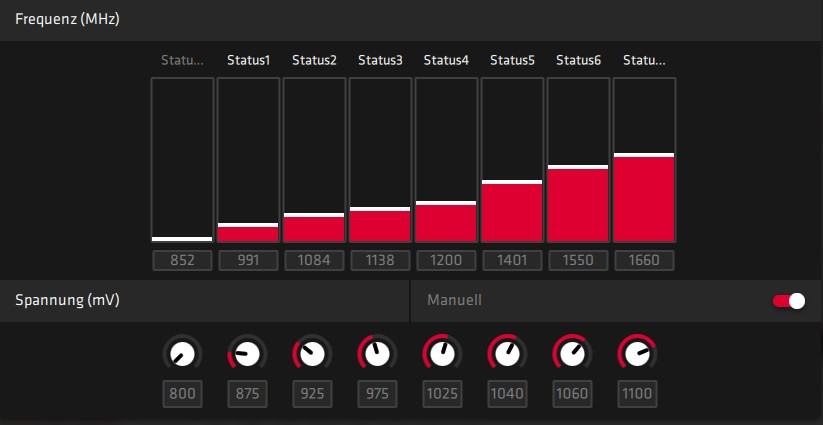Click the 800 mV voltage field
This screenshot has height=425, width=823.
point(182,394)
